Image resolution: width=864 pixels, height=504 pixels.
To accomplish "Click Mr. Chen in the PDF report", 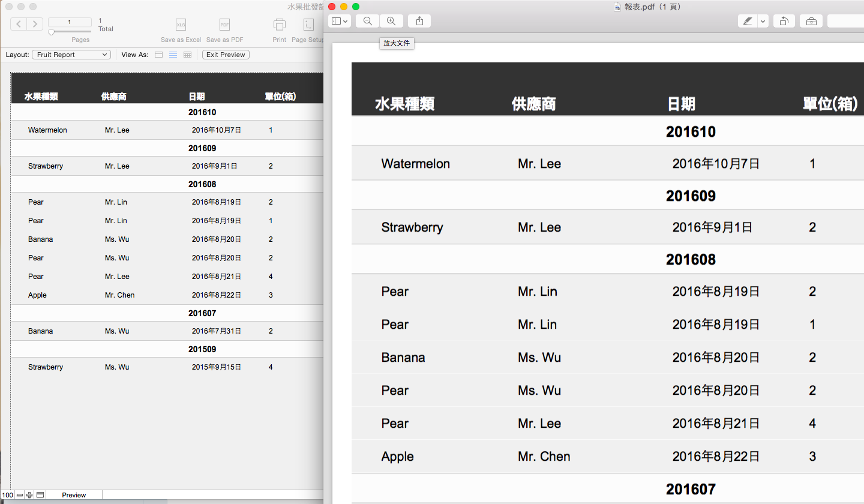I will pos(544,457).
